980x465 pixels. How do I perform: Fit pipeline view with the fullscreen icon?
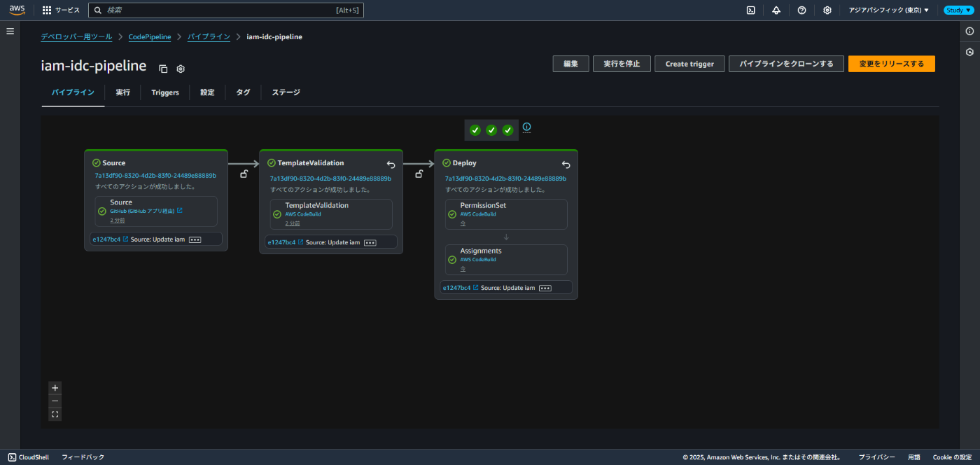55,415
